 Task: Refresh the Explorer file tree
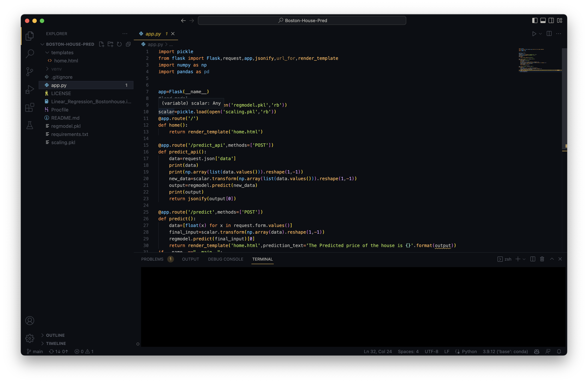(x=119, y=44)
